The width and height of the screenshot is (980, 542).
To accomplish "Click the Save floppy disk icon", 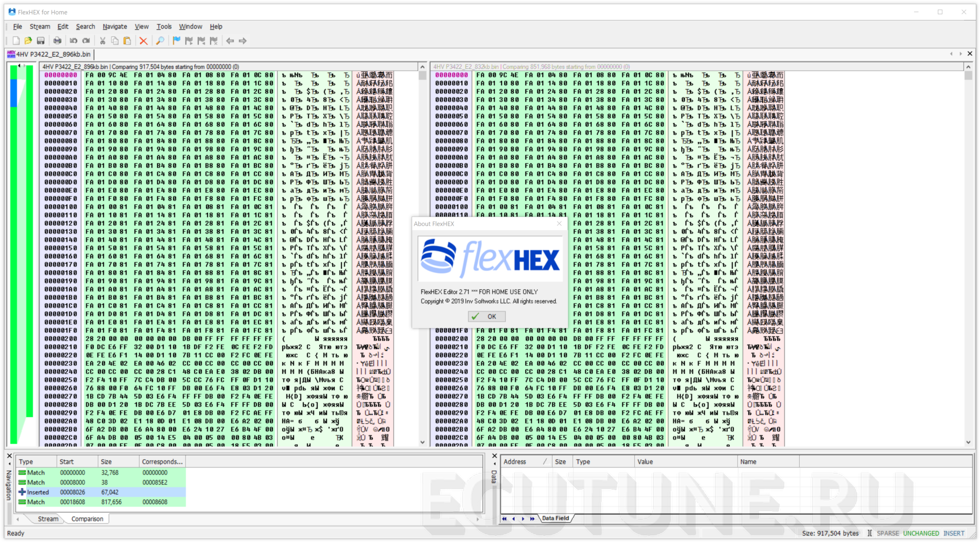I will coord(41,41).
